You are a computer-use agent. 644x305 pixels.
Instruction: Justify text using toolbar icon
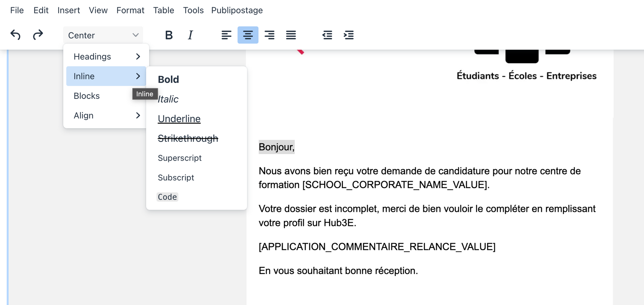pyautogui.click(x=291, y=35)
